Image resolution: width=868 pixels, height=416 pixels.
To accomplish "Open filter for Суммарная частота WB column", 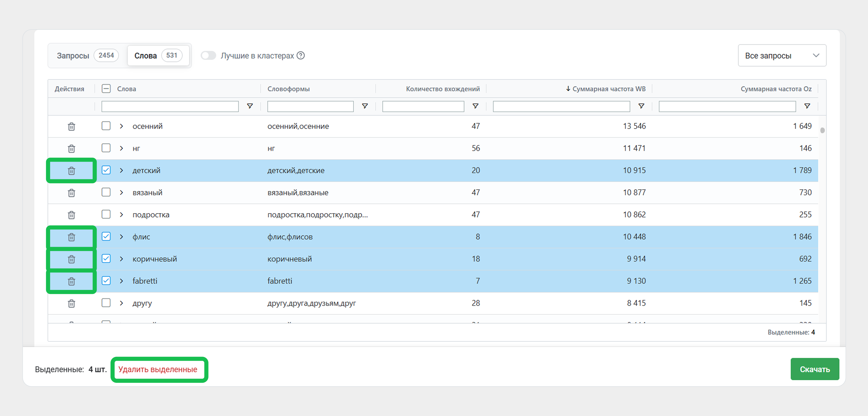I will coord(642,106).
